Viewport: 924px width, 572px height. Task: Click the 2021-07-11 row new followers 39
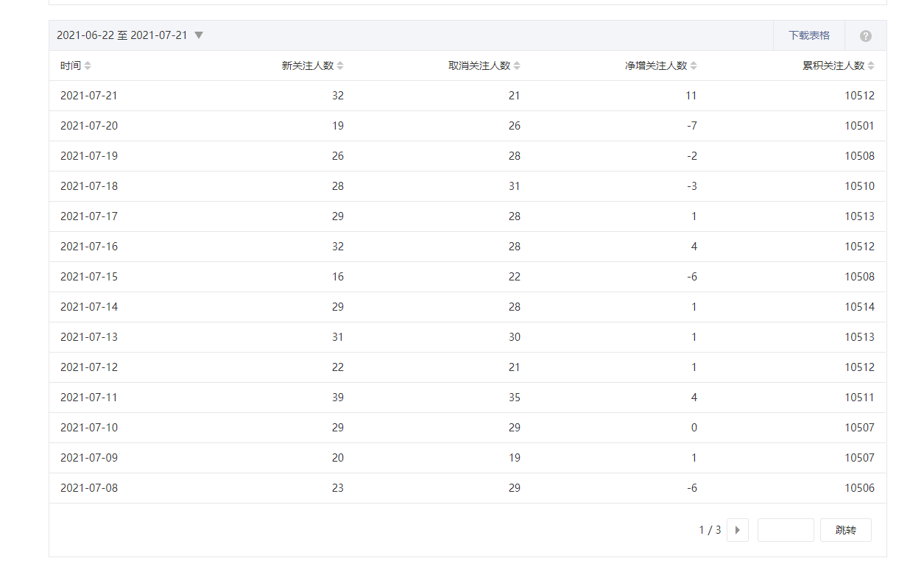[337, 398]
